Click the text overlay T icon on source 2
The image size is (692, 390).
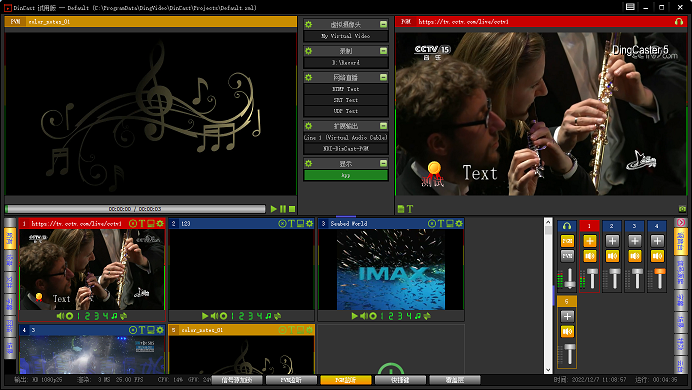pos(291,224)
